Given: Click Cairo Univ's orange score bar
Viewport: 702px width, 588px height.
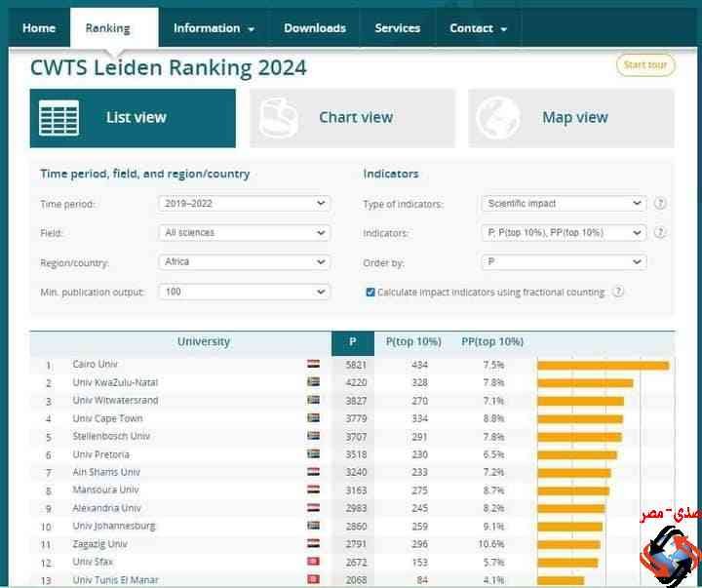Looking at the screenshot, I should coord(604,366).
